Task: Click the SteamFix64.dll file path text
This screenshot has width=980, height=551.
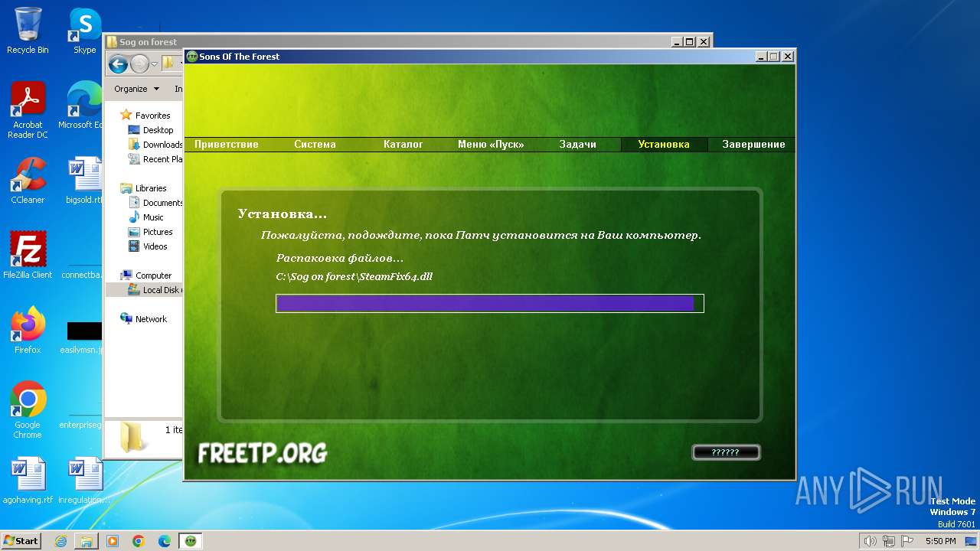Action: [354, 277]
